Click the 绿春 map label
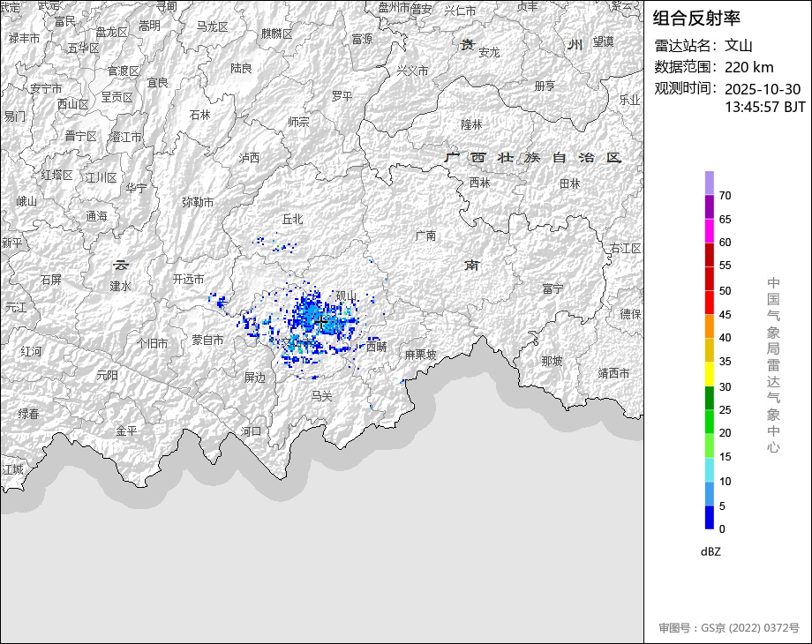 29,414
